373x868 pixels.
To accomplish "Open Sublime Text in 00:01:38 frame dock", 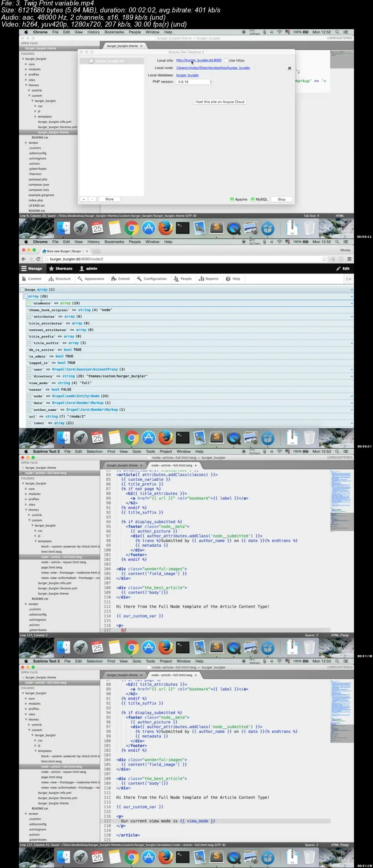I will [x=217, y=857].
